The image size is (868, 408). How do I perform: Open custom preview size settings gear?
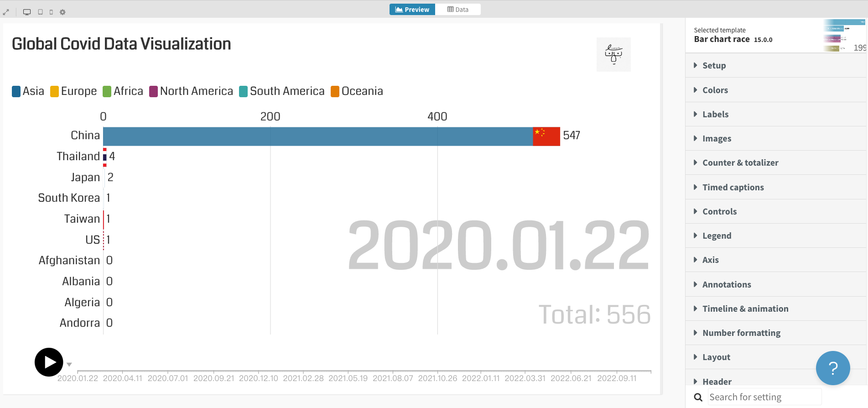[62, 12]
